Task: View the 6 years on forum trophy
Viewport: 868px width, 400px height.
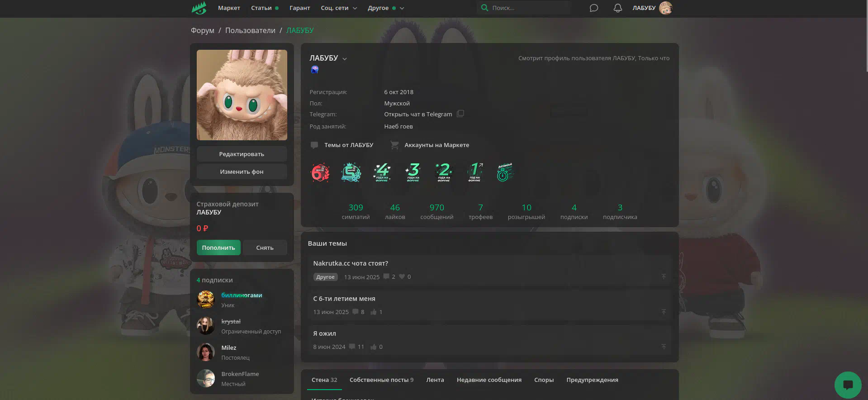Action: click(320, 172)
